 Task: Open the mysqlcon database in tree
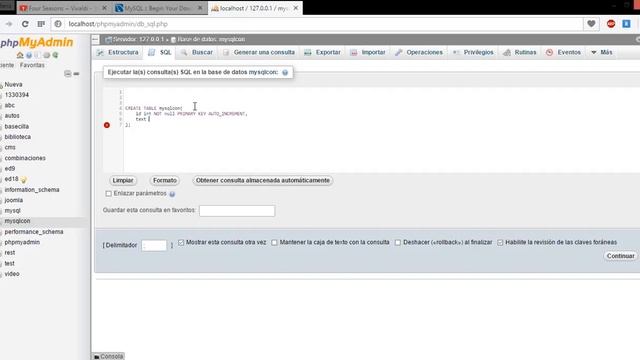pos(17,221)
